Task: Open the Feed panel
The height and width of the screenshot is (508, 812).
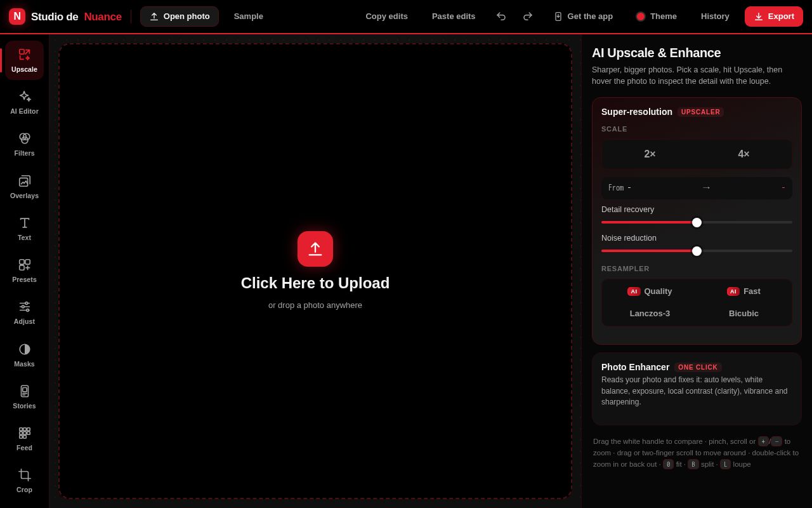Action: click(24, 439)
